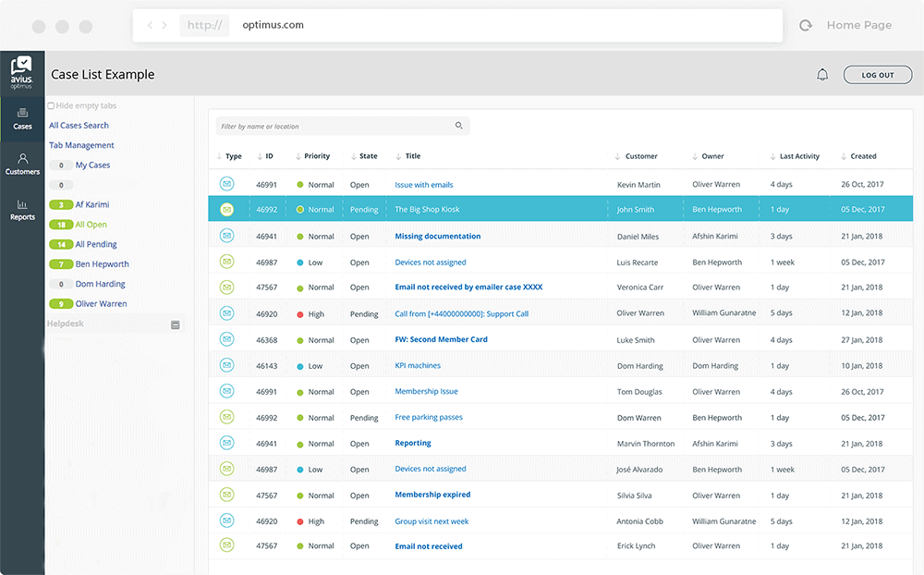Click the notification bell icon
The image size is (924, 575).
(x=822, y=75)
